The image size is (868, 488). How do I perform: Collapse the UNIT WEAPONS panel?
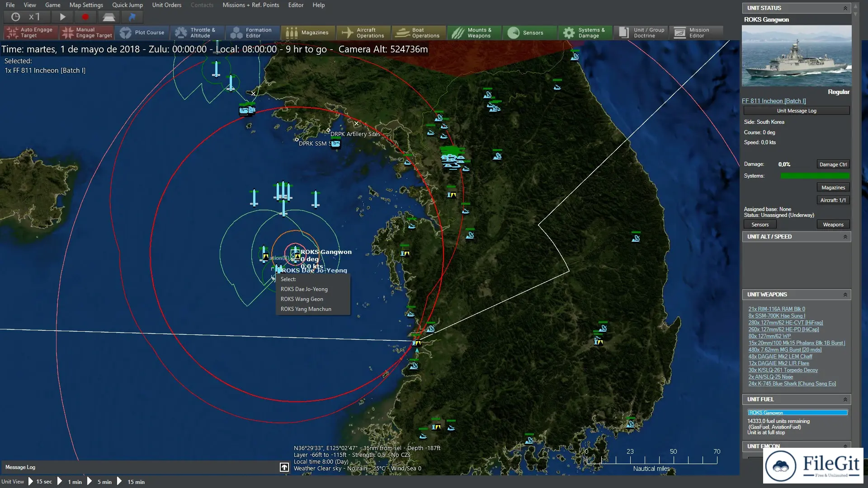click(x=845, y=295)
